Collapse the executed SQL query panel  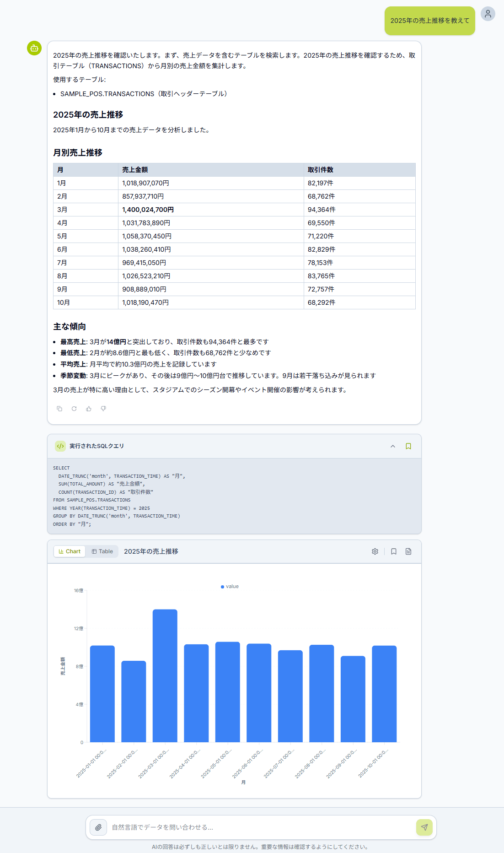(393, 446)
